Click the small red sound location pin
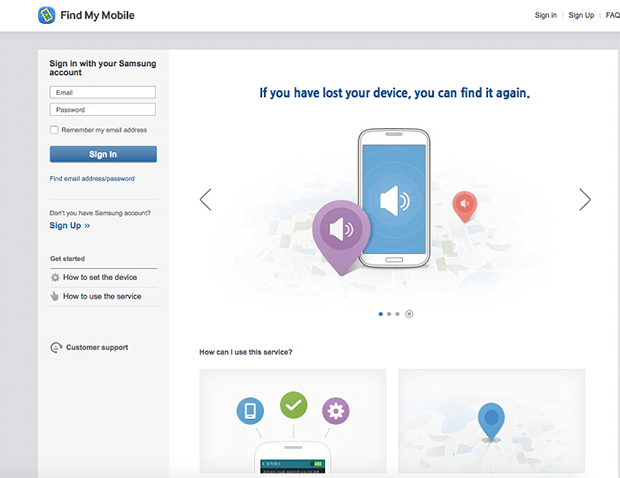The height and width of the screenshot is (478, 620). (465, 206)
